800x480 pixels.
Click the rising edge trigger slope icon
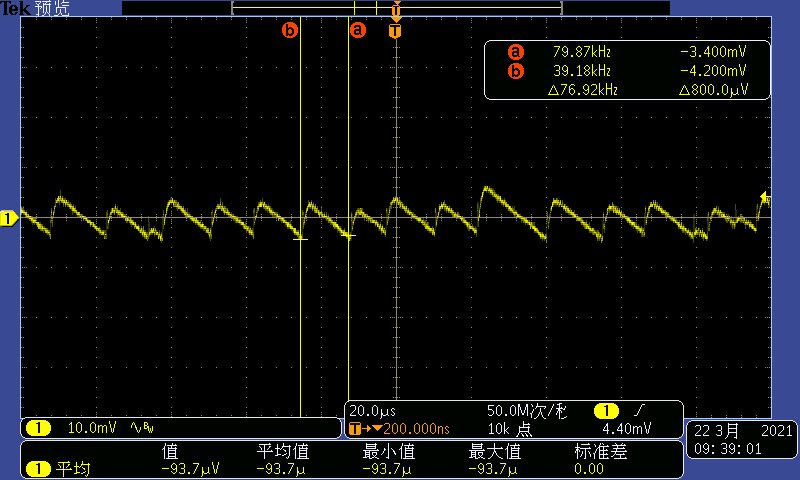639,410
